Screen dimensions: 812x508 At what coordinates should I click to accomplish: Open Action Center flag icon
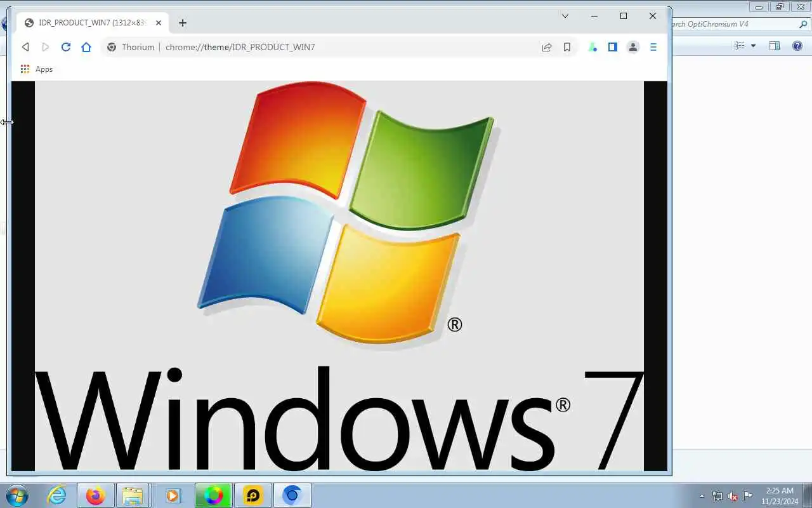point(748,496)
